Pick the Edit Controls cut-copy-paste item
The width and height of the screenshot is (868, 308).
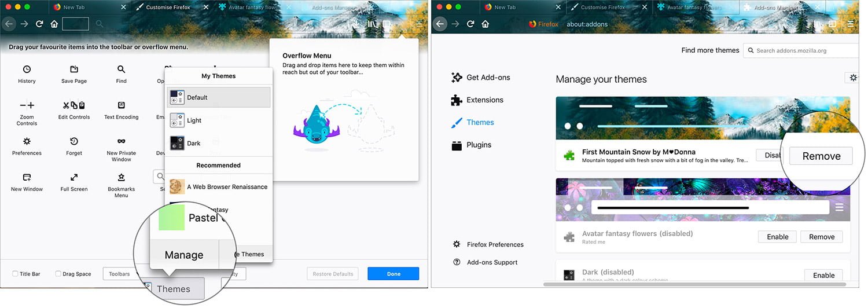[x=74, y=110]
